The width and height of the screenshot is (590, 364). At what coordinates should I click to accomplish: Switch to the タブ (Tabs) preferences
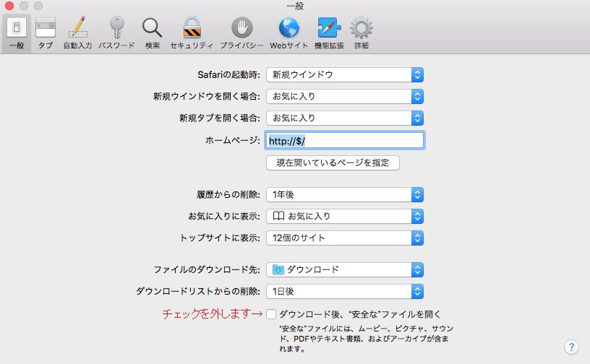coord(46,33)
